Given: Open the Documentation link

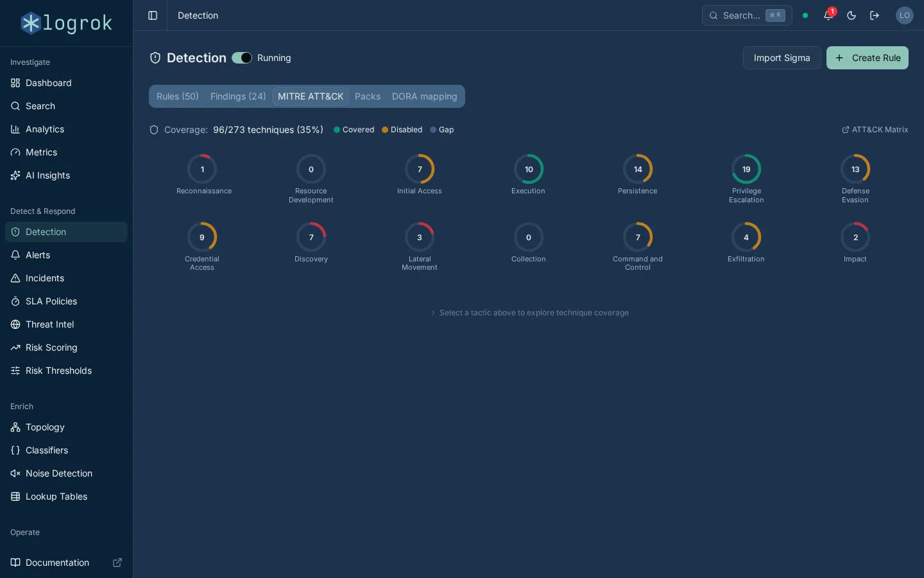Looking at the screenshot, I should tap(66, 563).
